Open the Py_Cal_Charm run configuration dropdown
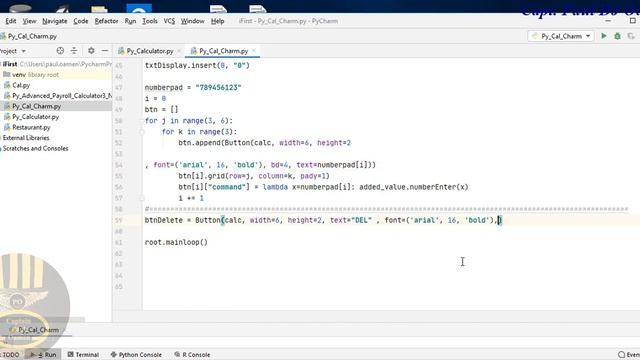Viewport: 640px width, 360px height. (x=561, y=36)
